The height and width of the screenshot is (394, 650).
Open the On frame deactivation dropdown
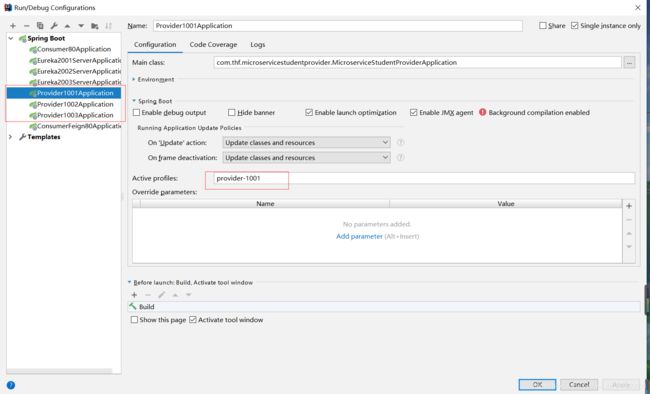click(306, 158)
